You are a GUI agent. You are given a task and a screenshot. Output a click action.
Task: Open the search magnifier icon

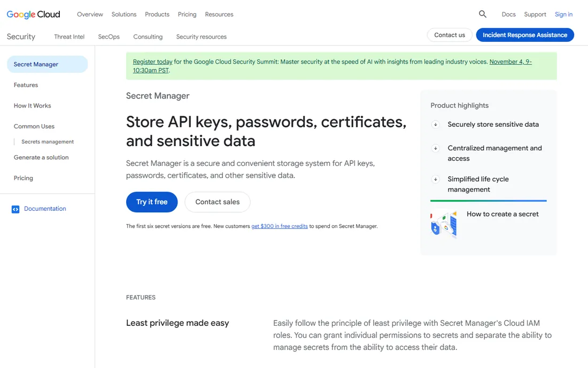483,14
